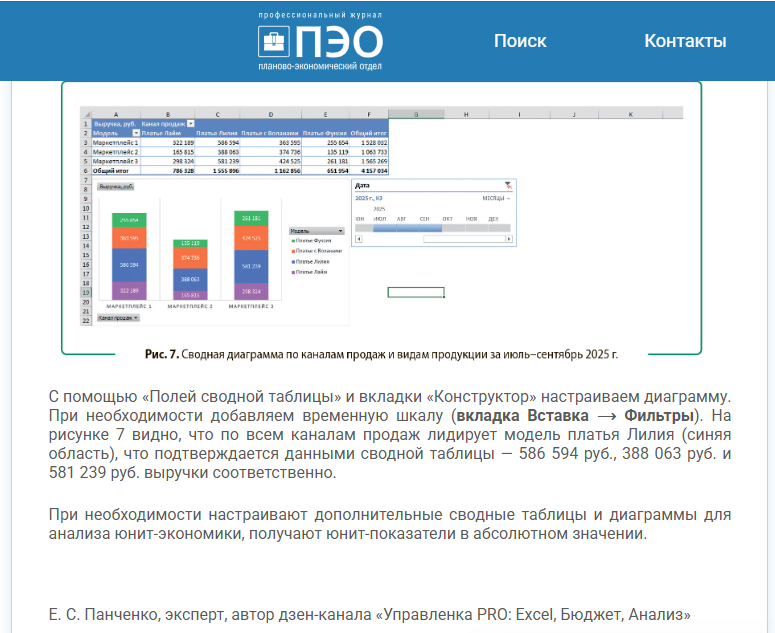Click the orange Платье с Воланами legend swatch
Image resolution: width=775 pixels, height=633 pixels.
(x=293, y=251)
